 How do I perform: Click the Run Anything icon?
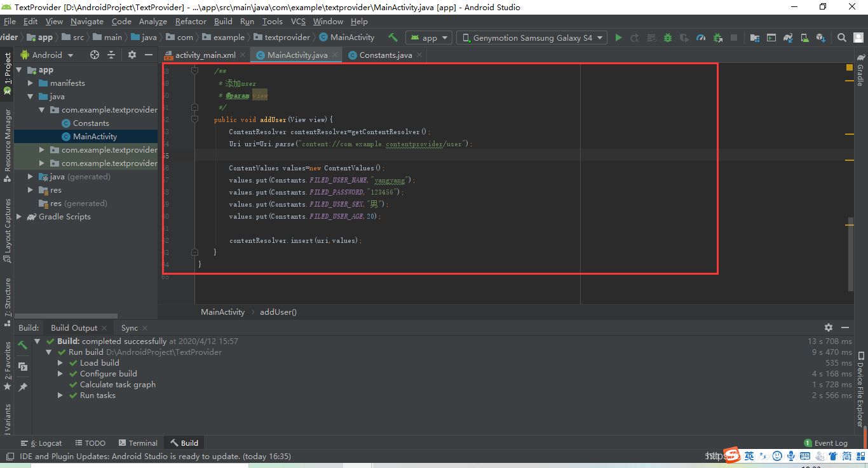771,38
